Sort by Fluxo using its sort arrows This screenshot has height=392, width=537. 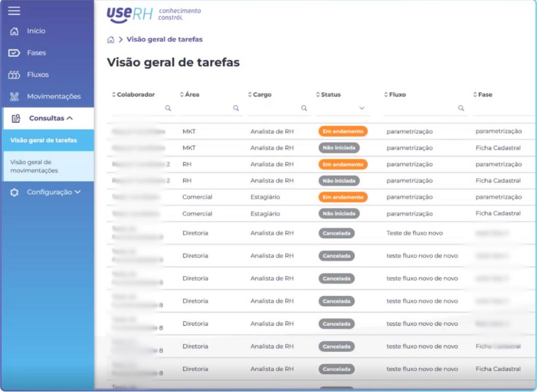[386, 94]
